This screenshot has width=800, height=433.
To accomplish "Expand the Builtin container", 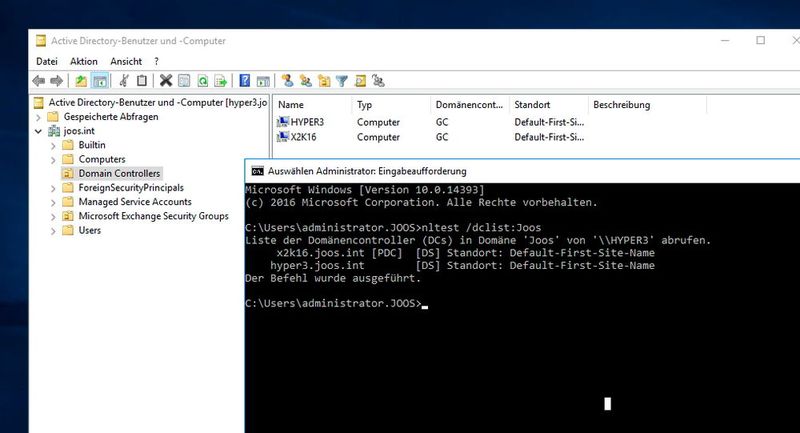I will point(53,145).
